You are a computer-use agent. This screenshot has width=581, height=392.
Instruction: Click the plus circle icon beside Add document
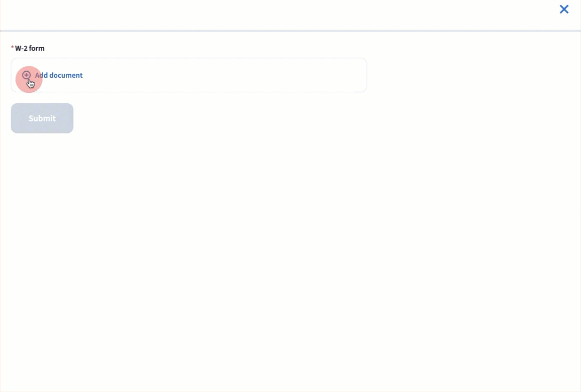pos(26,75)
